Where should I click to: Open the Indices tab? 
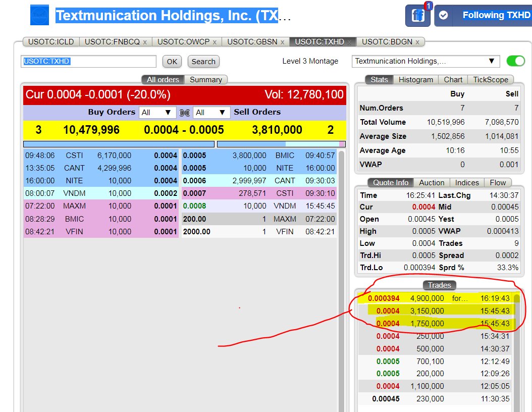coord(467,183)
